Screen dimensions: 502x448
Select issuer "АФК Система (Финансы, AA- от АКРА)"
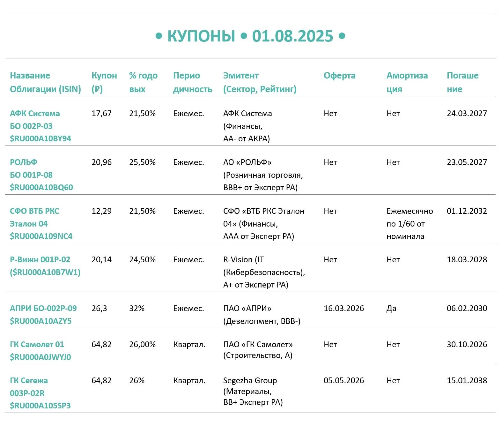pos(247,126)
